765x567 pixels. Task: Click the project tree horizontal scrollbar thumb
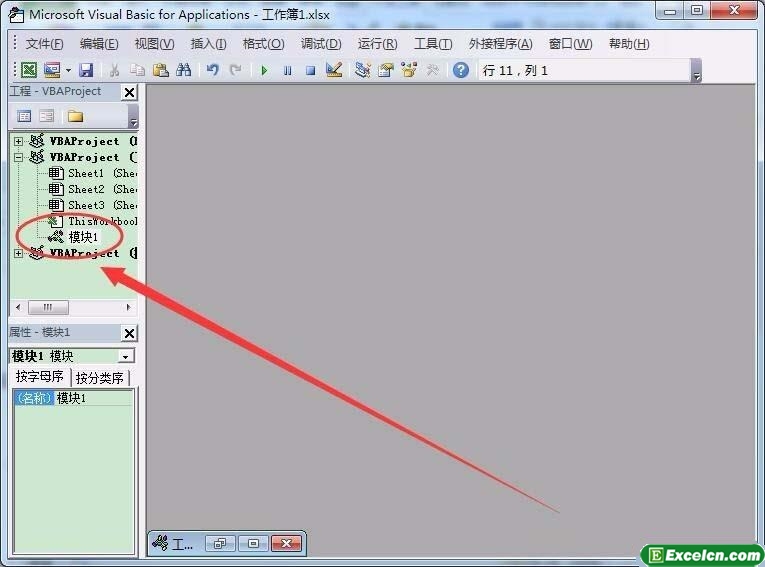pos(48,307)
